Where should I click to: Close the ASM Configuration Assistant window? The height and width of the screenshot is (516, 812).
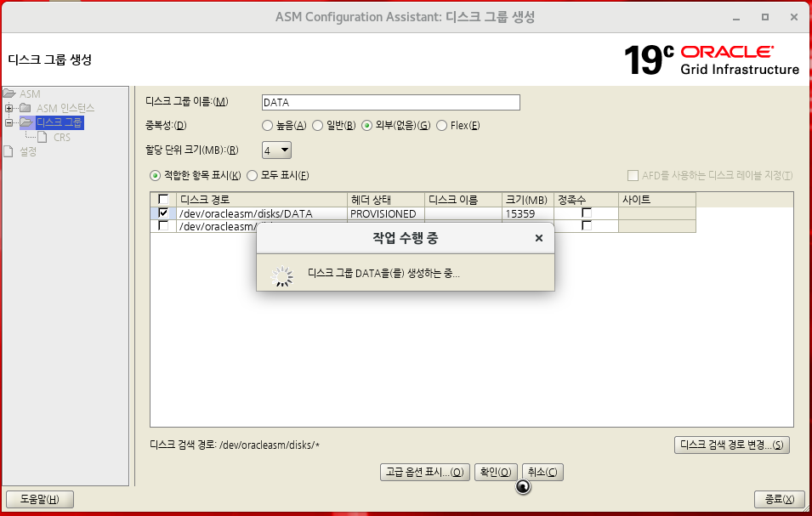pyautogui.click(x=794, y=17)
